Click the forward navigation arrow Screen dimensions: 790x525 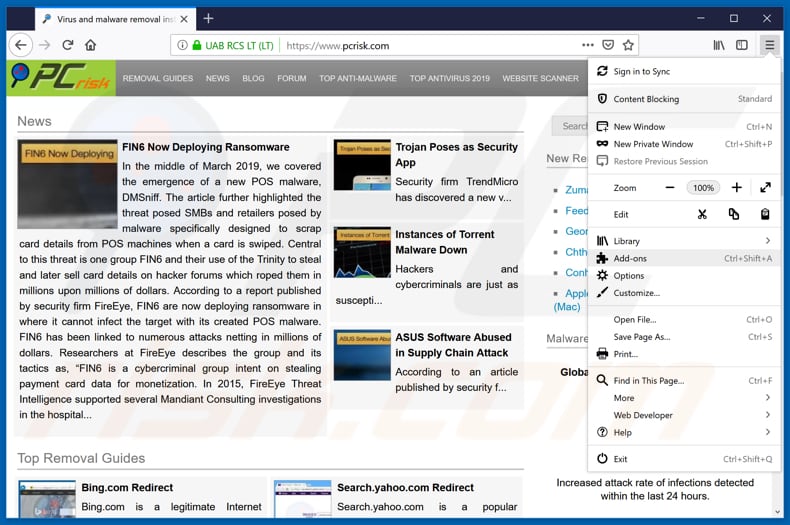44,45
